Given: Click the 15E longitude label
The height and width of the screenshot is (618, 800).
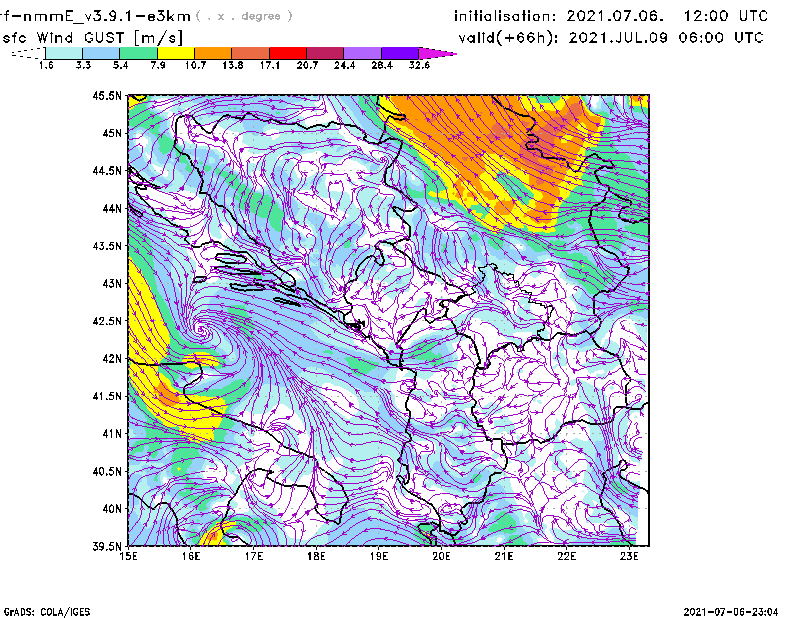Looking at the screenshot, I should click(x=128, y=556).
